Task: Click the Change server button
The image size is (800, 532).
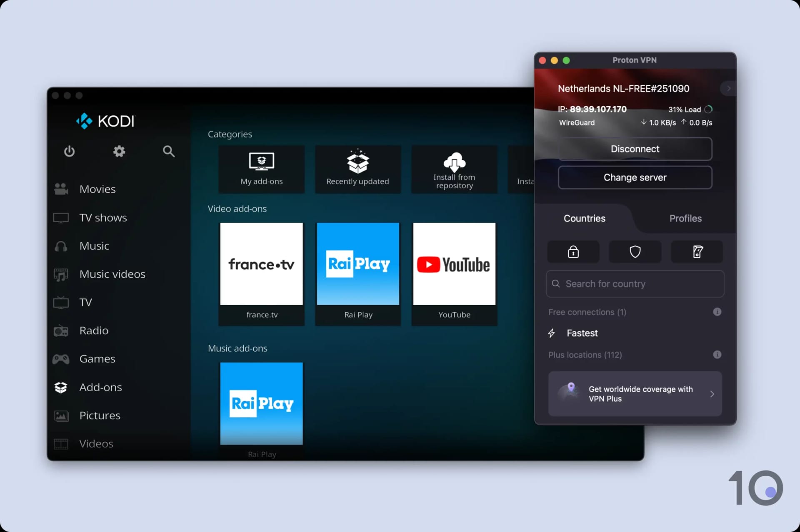Action: (x=635, y=177)
